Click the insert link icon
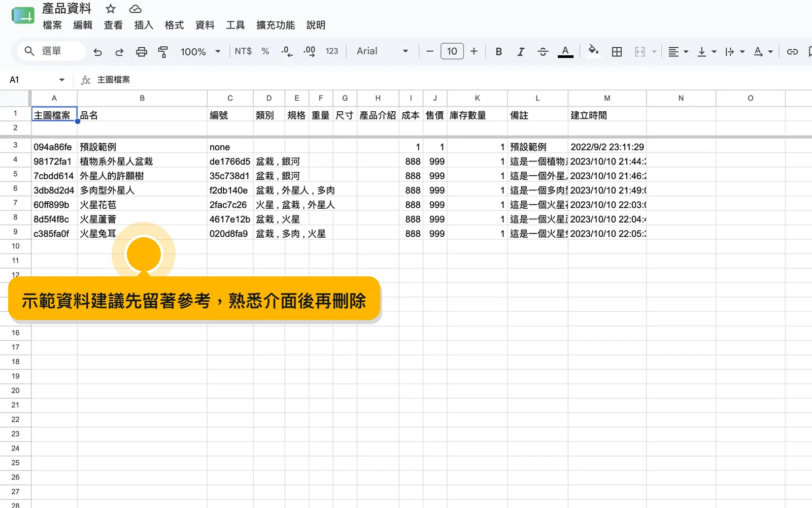The width and height of the screenshot is (812, 508). point(792,51)
